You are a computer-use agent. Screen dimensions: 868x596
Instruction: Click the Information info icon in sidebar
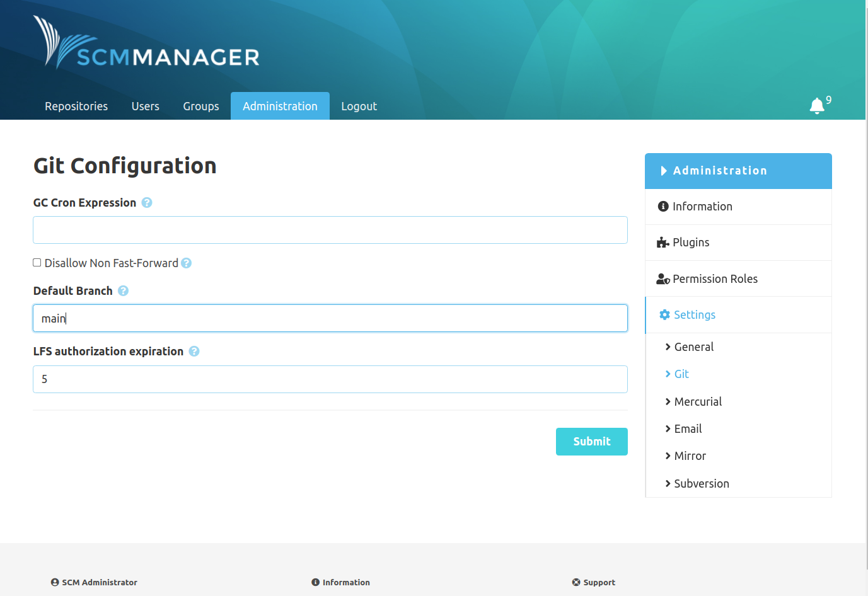coord(663,206)
